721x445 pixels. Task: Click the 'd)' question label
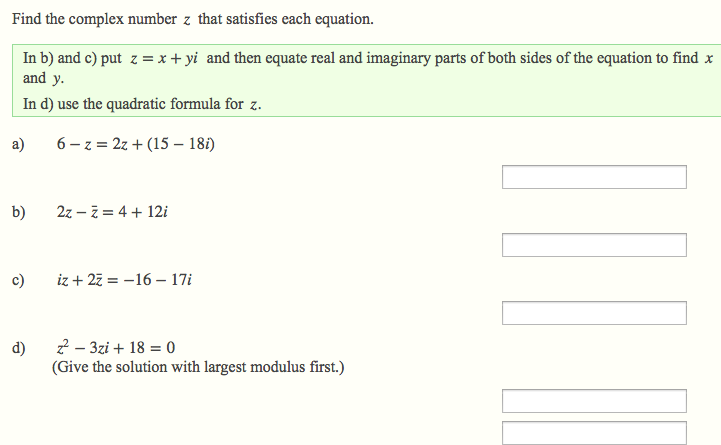(18, 348)
